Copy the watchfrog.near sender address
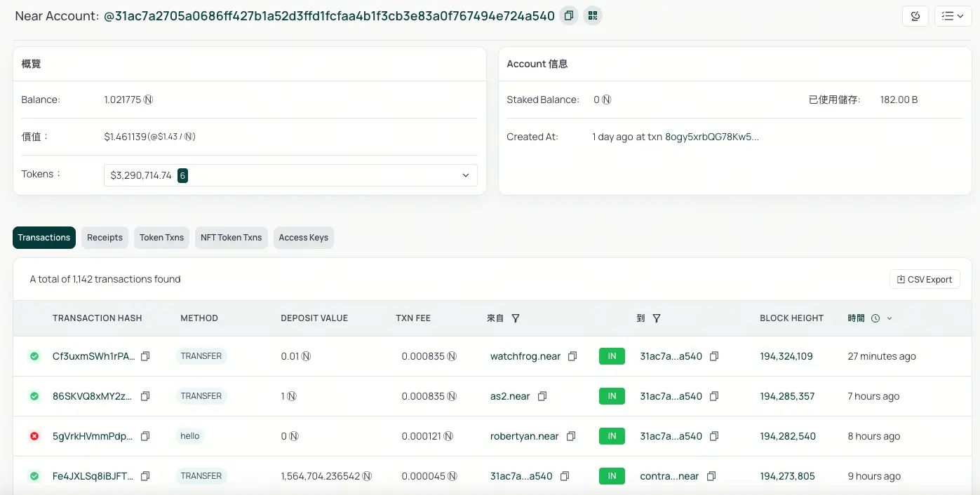This screenshot has width=980, height=495. (x=572, y=356)
